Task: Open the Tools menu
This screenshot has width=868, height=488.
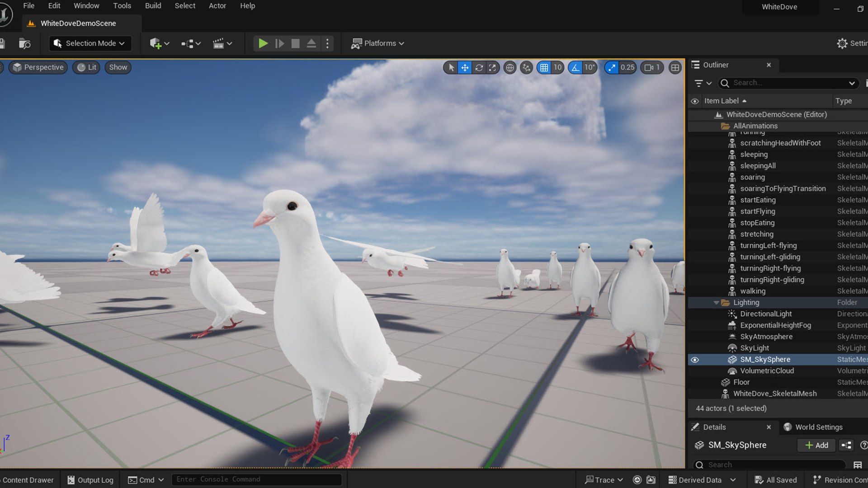Action: pos(122,6)
